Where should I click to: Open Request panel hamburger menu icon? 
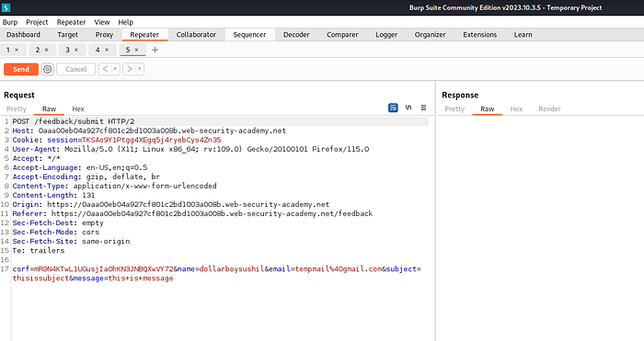pos(423,108)
